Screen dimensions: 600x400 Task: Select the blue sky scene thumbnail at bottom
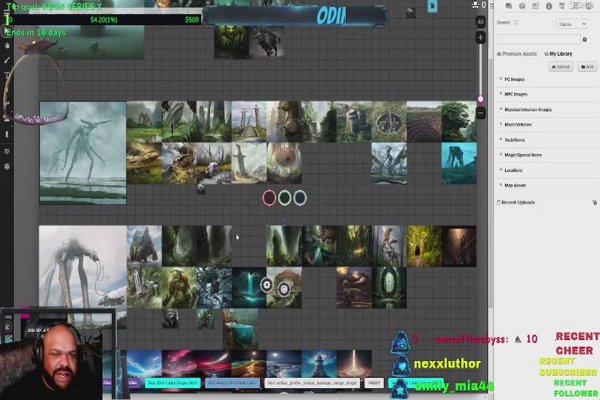click(144, 363)
